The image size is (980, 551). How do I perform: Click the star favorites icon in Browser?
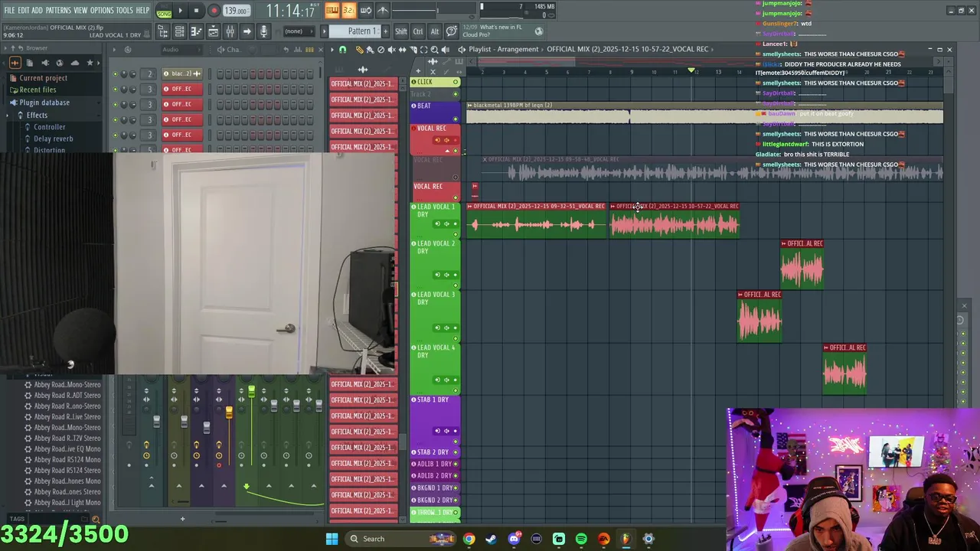(x=90, y=63)
